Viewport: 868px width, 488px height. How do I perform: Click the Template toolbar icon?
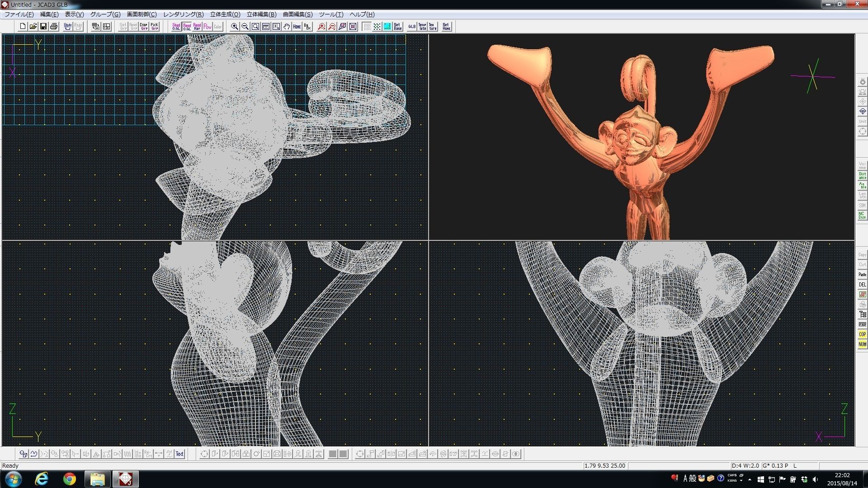tap(422, 27)
